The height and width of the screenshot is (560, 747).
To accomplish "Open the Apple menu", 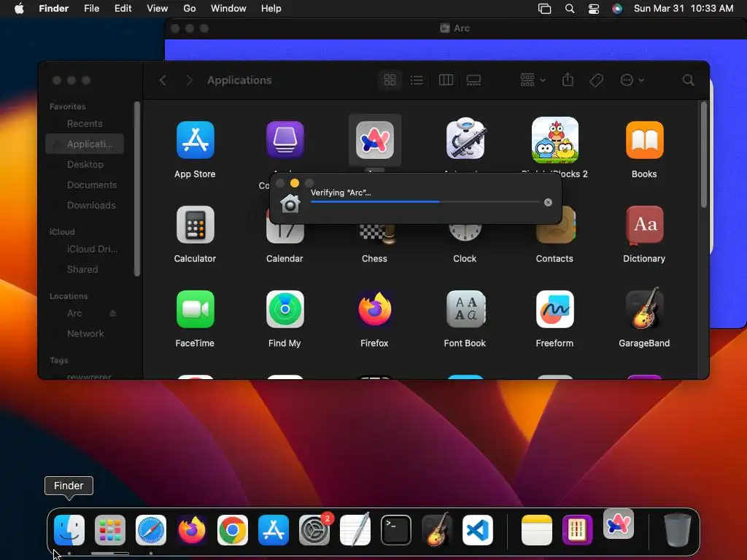I will (19, 9).
